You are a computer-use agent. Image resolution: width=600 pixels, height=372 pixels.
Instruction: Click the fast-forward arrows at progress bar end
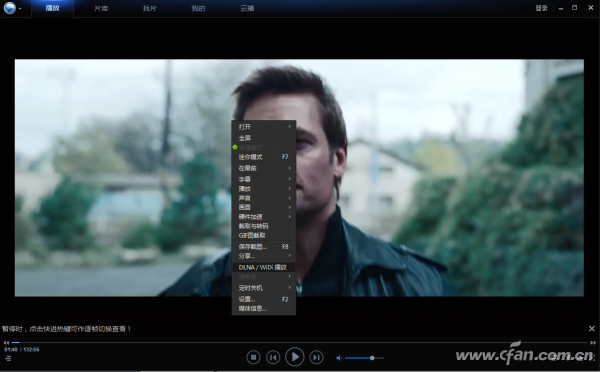[x=593, y=343]
